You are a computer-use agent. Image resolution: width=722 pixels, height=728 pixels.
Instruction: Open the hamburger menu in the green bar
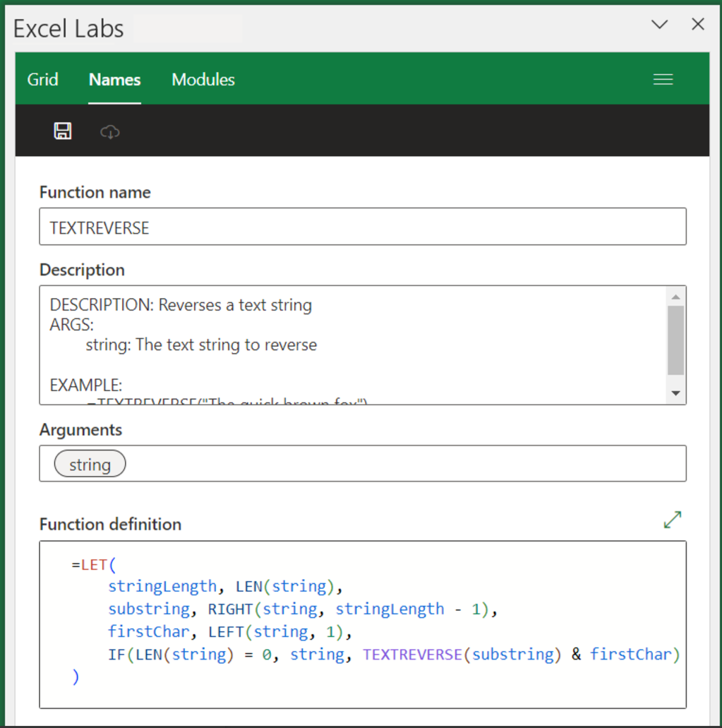pyautogui.click(x=663, y=79)
